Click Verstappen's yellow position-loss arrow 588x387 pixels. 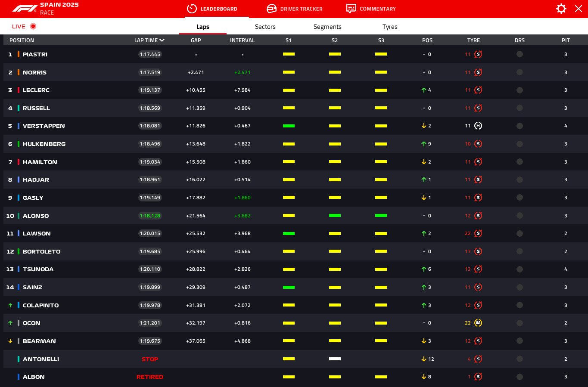[x=424, y=126]
